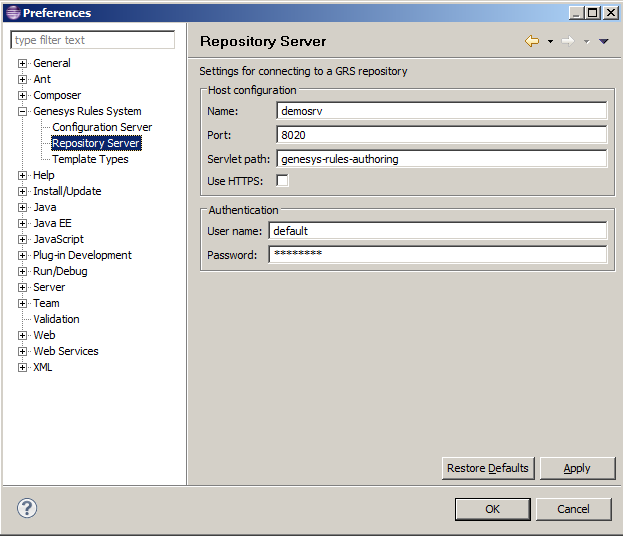Select the General label in tree
The width and height of the screenshot is (623, 536).
point(52,63)
